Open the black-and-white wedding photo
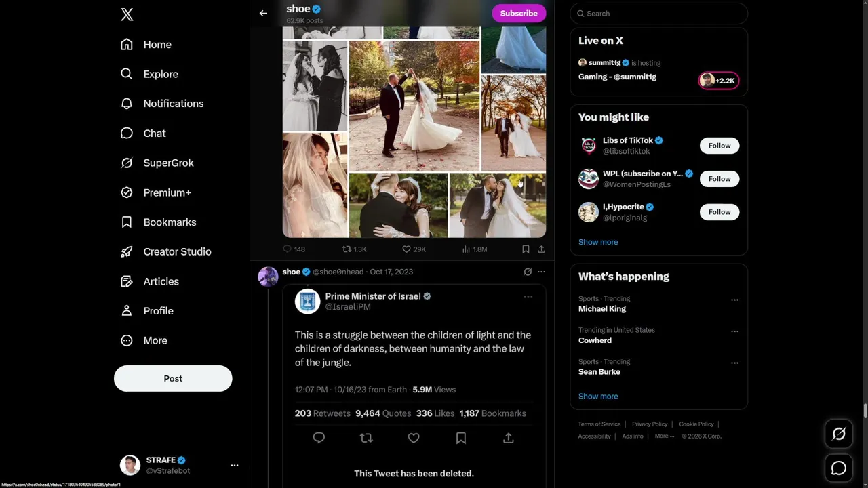Screen dimensions: 868x488 pos(315,85)
